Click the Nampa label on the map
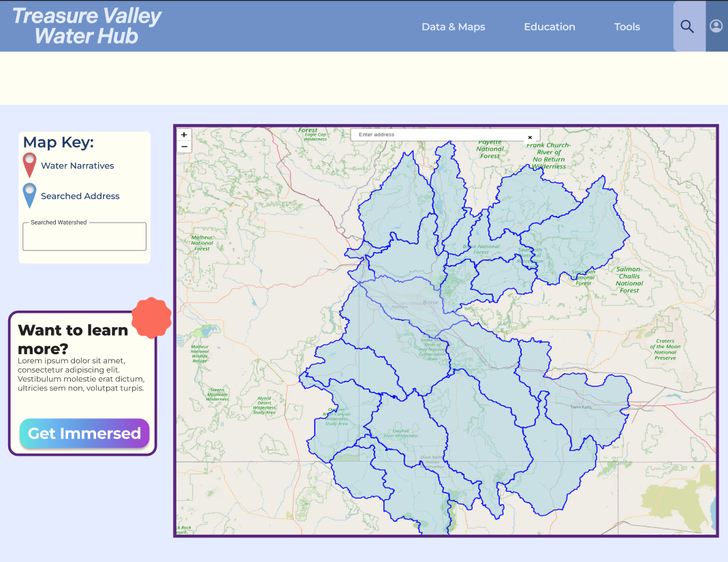Image resolution: width=728 pixels, height=562 pixels. coord(399,307)
